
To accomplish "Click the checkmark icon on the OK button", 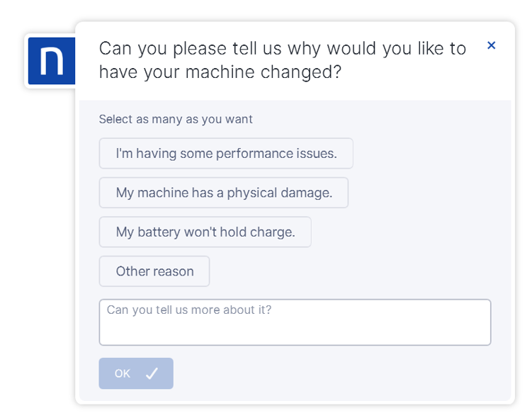I will (152, 373).
